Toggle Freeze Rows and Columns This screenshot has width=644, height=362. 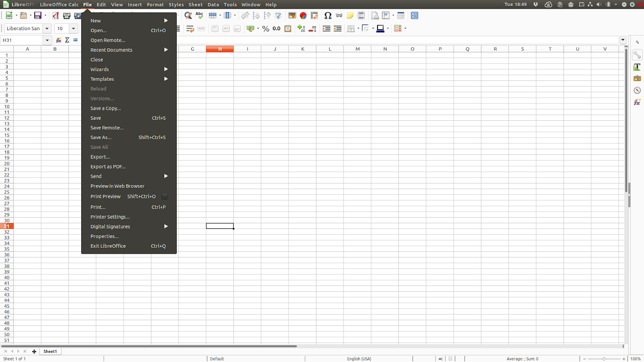click(x=386, y=16)
